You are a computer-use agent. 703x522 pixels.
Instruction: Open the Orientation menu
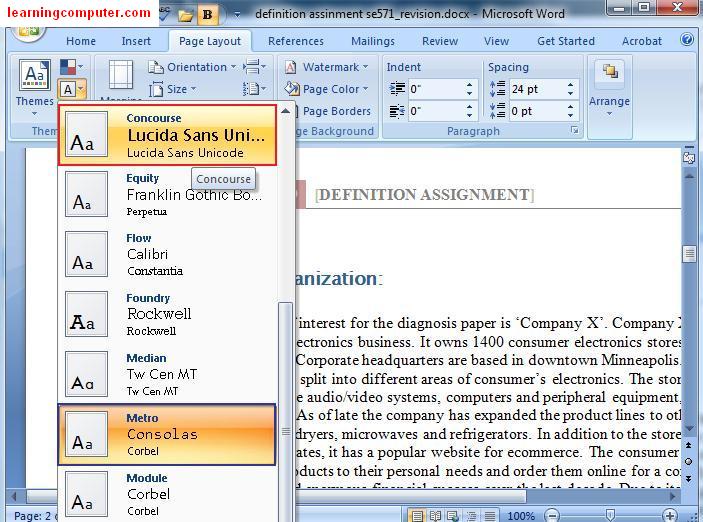(192, 67)
